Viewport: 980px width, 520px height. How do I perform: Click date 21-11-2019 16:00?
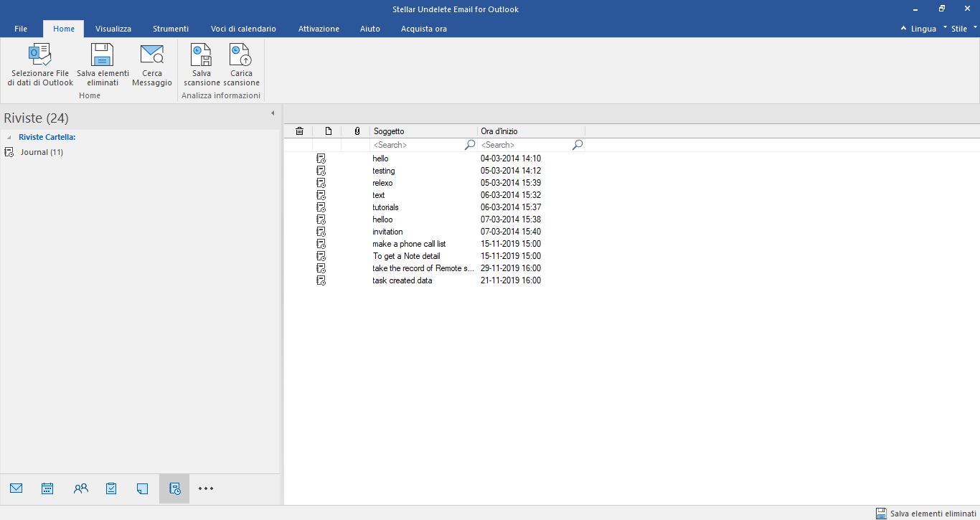pos(511,280)
